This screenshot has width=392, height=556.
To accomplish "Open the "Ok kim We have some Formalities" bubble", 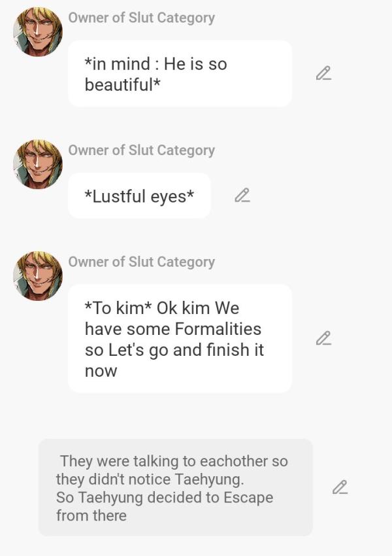I will point(180,338).
